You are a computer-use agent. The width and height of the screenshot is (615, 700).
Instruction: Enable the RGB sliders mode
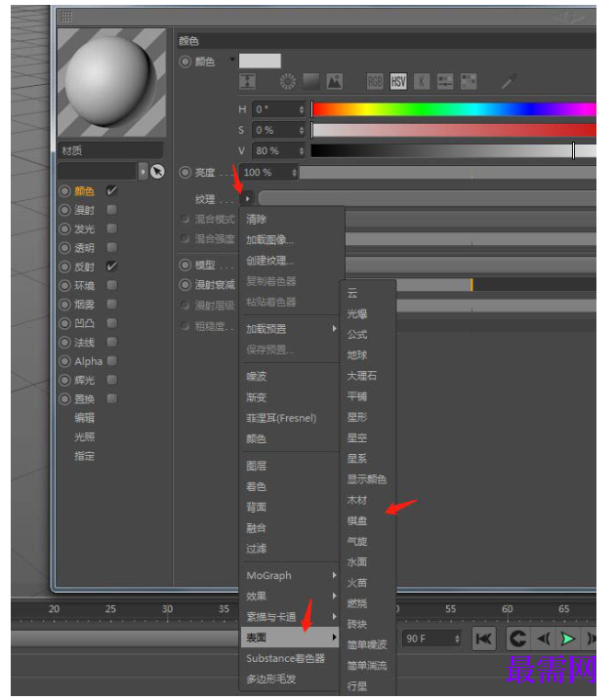(x=375, y=82)
